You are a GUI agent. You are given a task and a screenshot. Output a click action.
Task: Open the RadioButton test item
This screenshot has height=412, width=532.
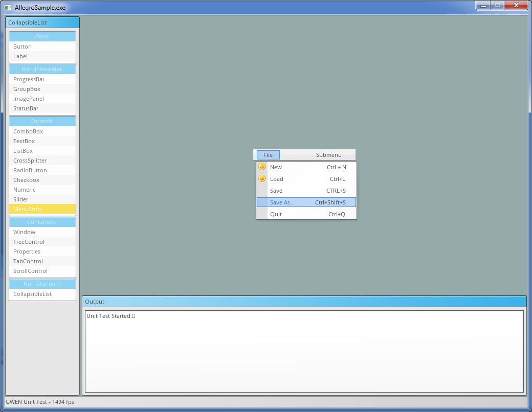[30, 170]
